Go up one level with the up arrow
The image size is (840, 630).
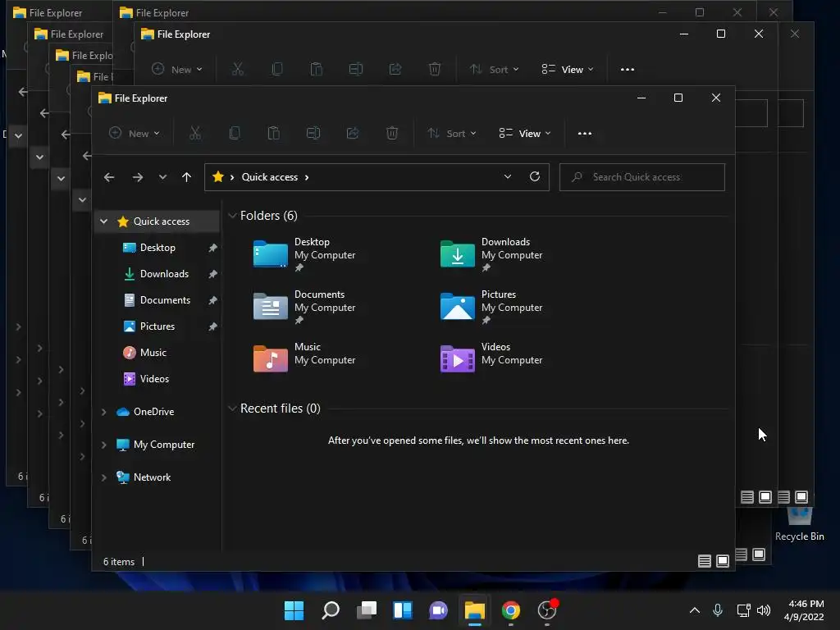[186, 177]
